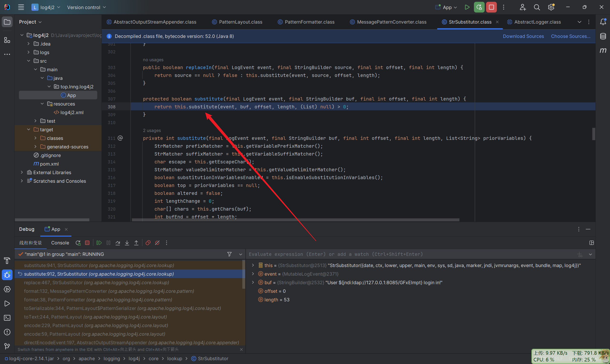Open the Run tool window
This screenshot has height=364, width=610.
pos(7,303)
